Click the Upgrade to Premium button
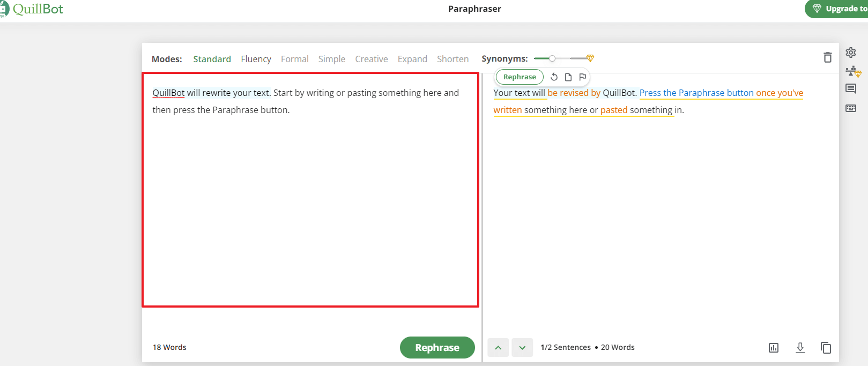The height and width of the screenshot is (366, 868). [836, 9]
